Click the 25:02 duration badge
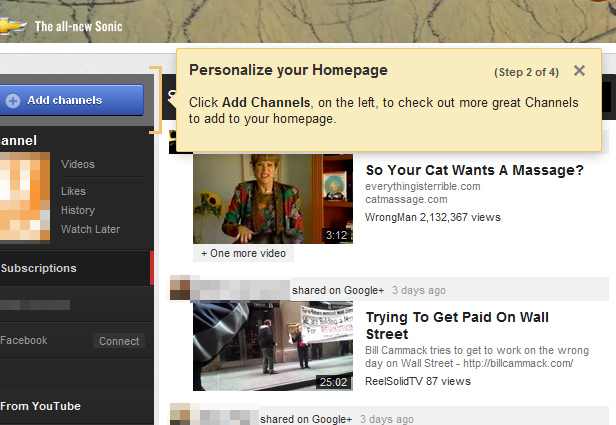 tap(334, 382)
